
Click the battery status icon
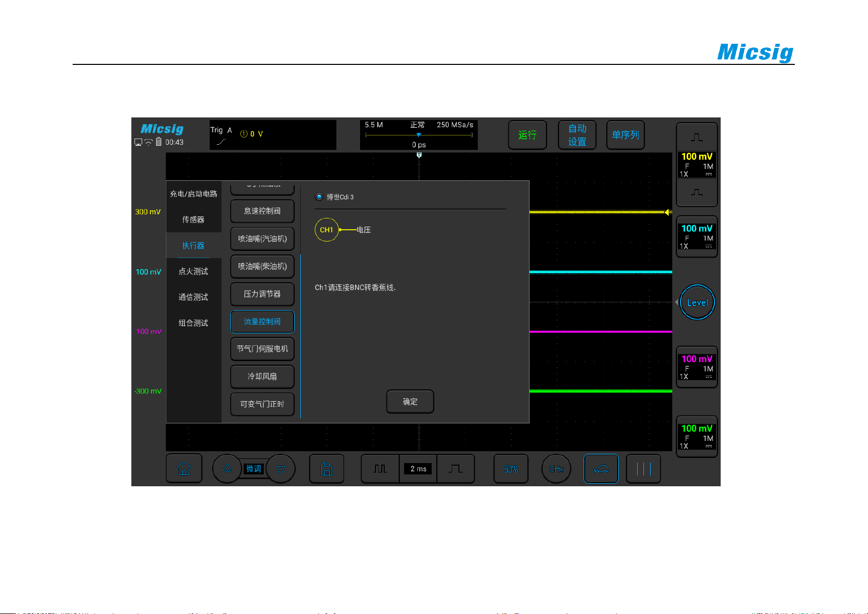pos(159,142)
